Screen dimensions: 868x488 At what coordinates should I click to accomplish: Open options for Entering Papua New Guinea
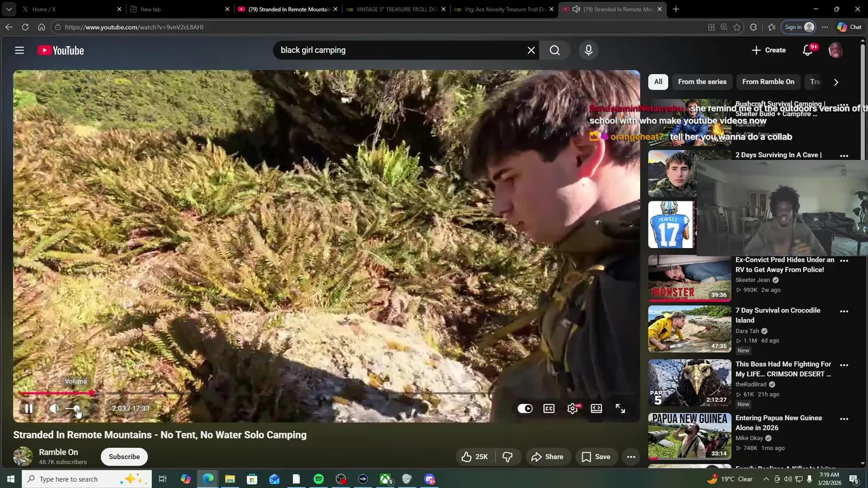pyautogui.click(x=844, y=419)
